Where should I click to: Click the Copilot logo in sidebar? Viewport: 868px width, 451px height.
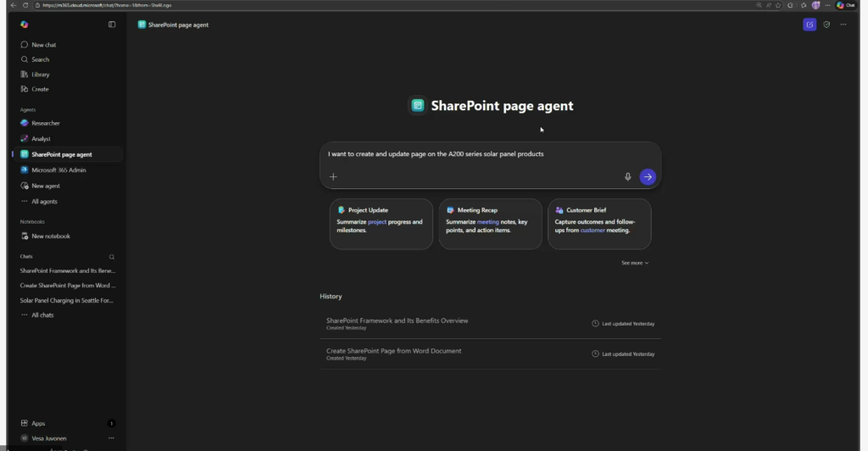[x=25, y=25]
